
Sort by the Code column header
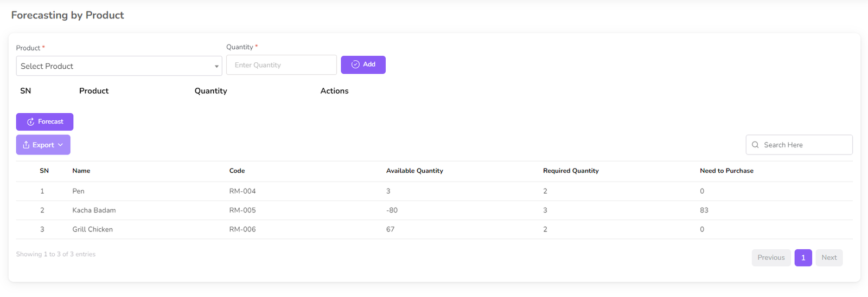point(237,171)
